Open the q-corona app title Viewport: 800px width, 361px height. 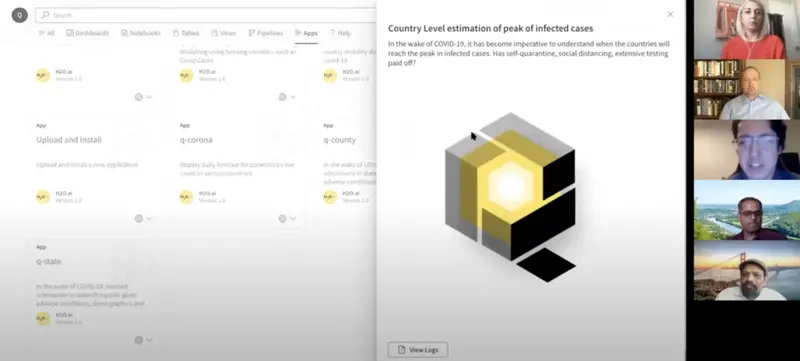196,140
